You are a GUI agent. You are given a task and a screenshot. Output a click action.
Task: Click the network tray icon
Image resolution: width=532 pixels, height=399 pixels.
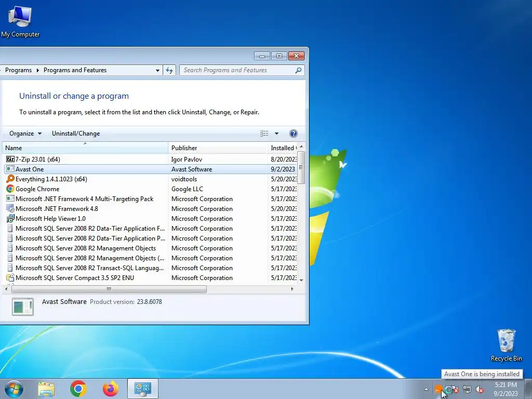pyautogui.click(x=467, y=390)
